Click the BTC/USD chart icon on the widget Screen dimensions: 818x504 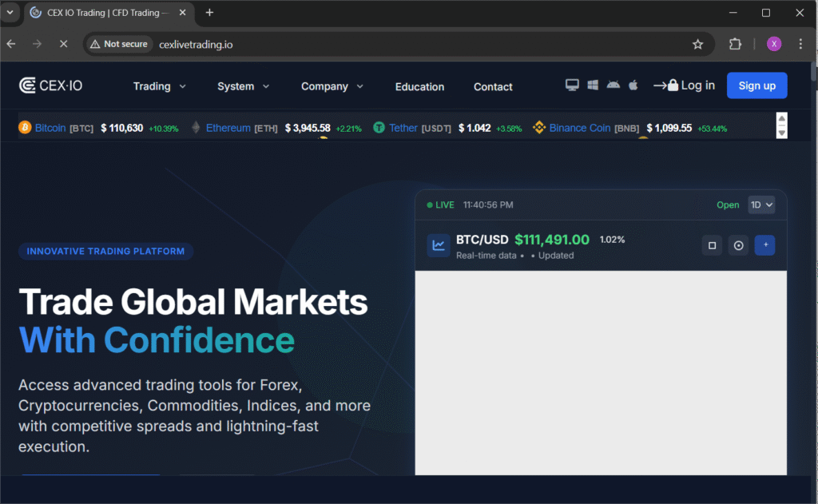(438, 245)
